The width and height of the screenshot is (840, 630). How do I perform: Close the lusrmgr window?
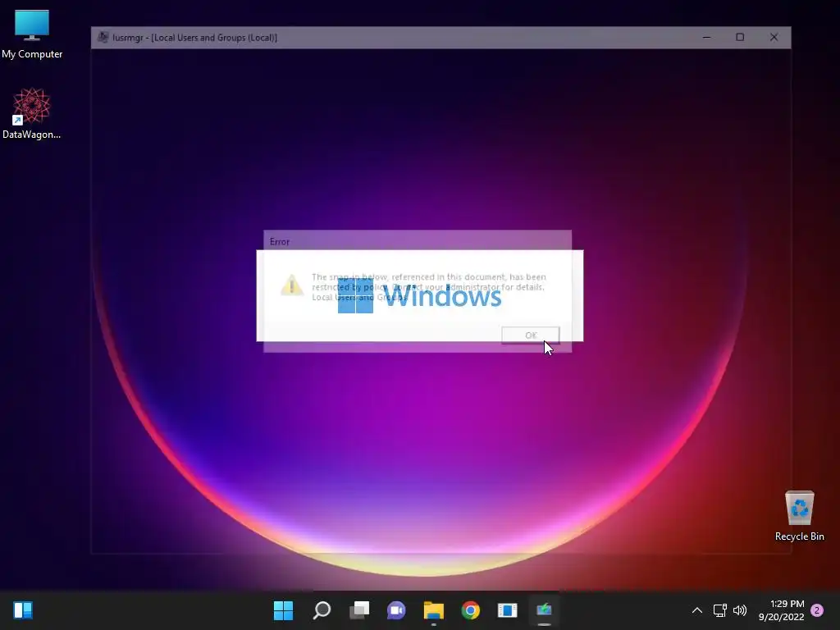click(774, 38)
